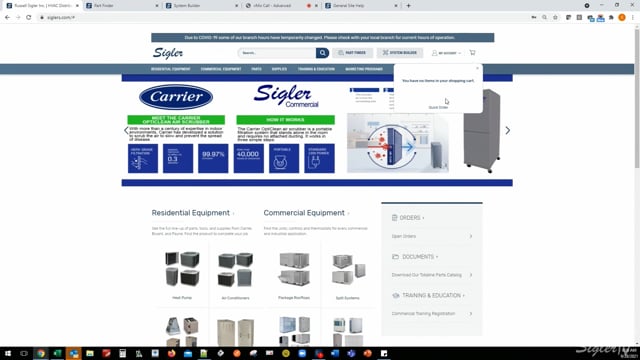Open Residential Equipment nav menu
Image resolution: width=640 pixels, height=360 pixels.
[x=171, y=69]
